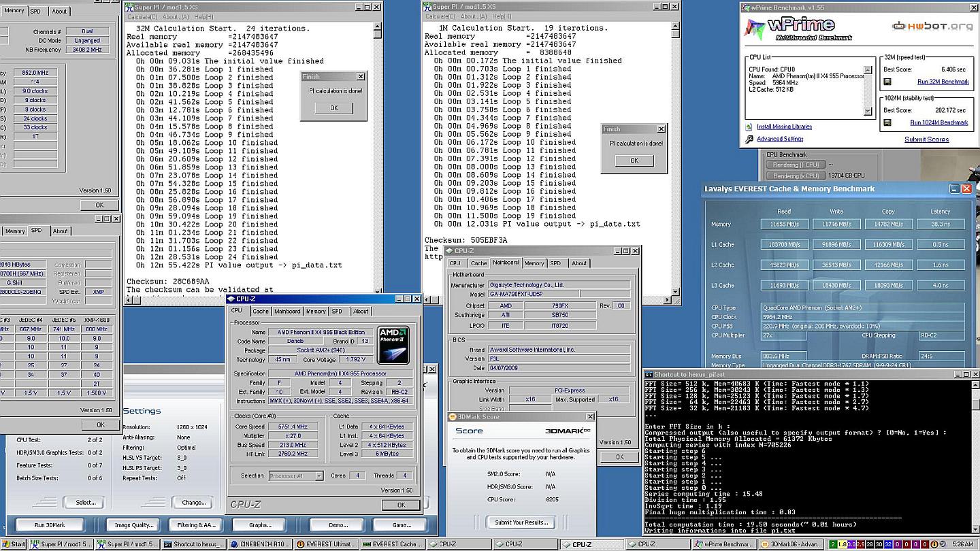Switch to the About tab in the CPU-Z Mainboard window
The height and width of the screenshot is (551, 980).
579,263
